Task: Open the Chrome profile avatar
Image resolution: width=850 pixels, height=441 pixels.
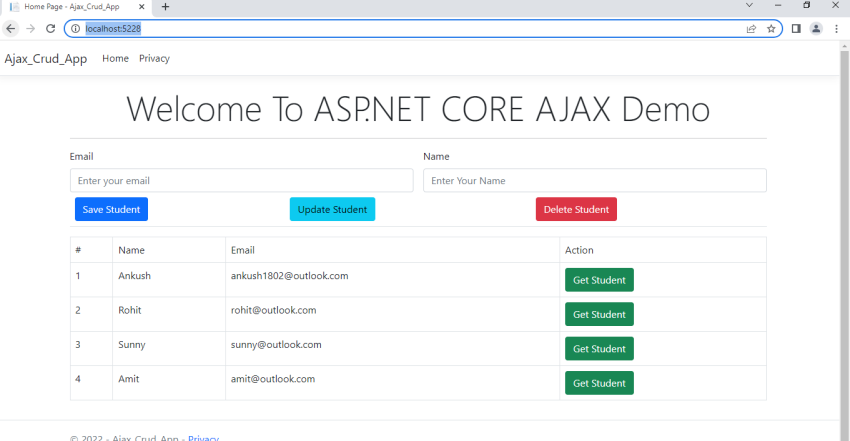Action: click(x=816, y=29)
